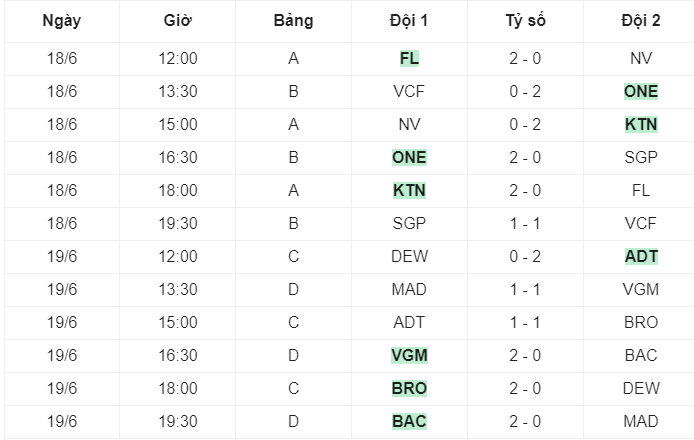
Task: Click the Giờ column header
Action: [x=177, y=21]
